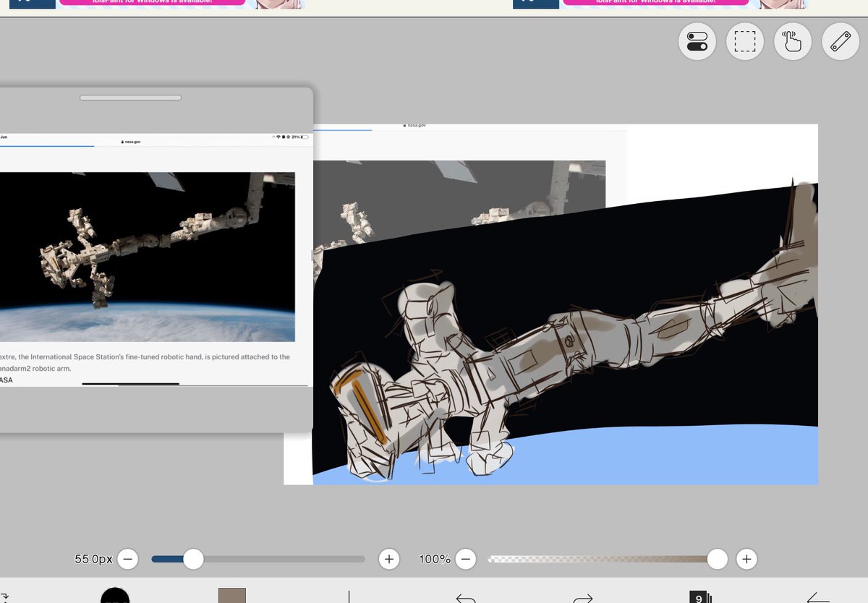Open the hand-touch stabilizer settings
Viewport: 868px width, 603px height.
pyautogui.click(x=793, y=41)
